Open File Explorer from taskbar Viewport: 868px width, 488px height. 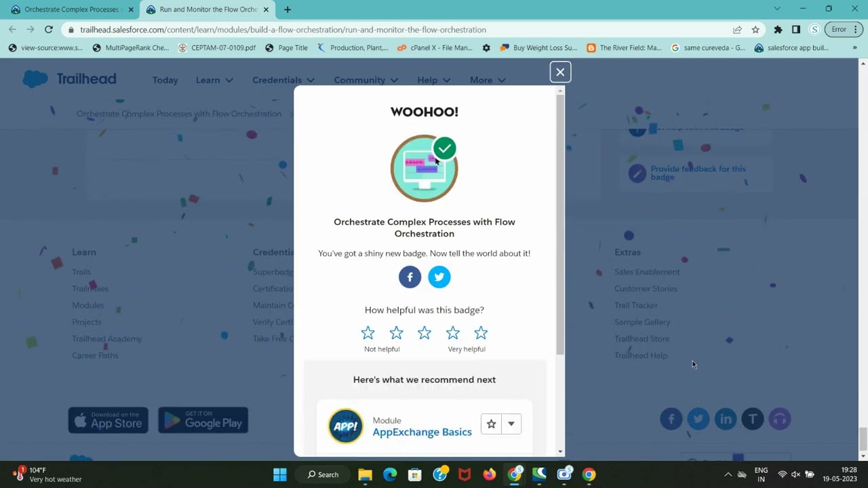pyautogui.click(x=366, y=474)
